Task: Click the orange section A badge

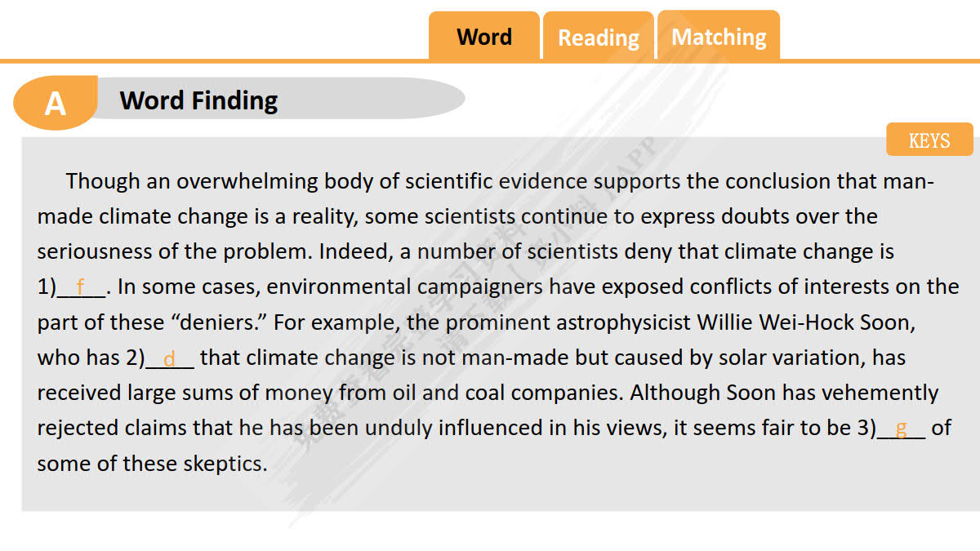Action: pos(55,103)
